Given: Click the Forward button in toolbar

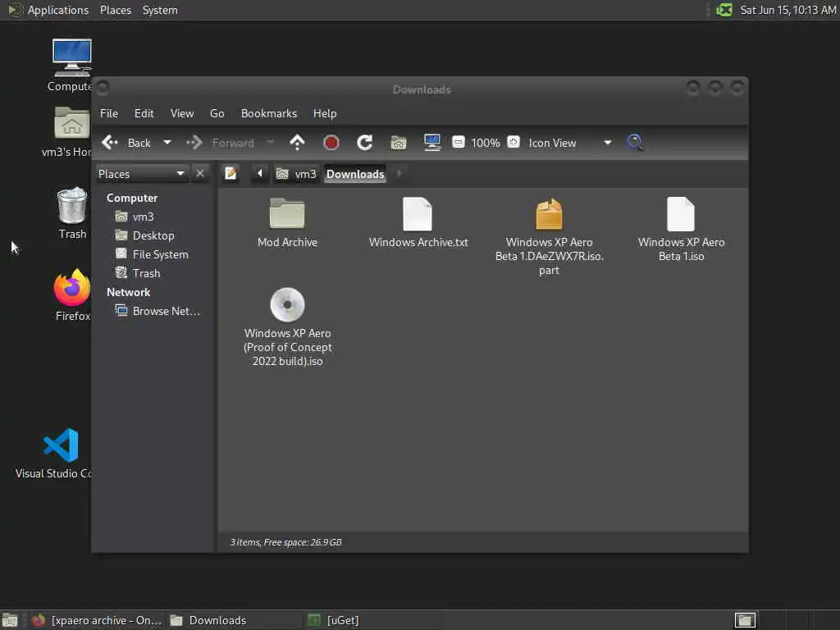Looking at the screenshot, I should click(x=220, y=143).
